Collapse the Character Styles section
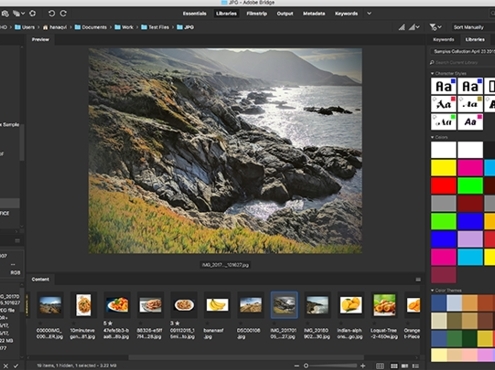The width and height of the screenshot is (495, 370). click(x=432, y=73)
